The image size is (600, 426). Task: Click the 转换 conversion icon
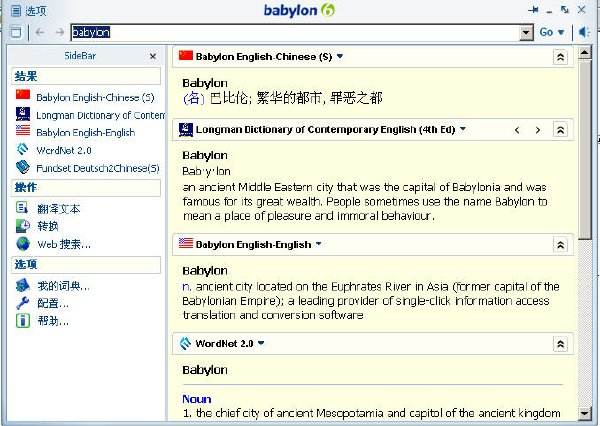tap(23, 226)
